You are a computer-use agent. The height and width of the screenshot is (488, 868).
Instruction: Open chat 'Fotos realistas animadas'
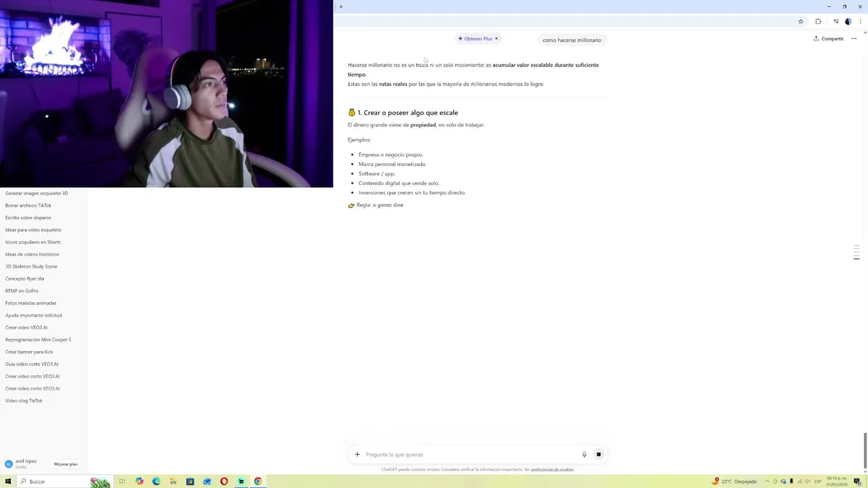click(x=31, y=303)
